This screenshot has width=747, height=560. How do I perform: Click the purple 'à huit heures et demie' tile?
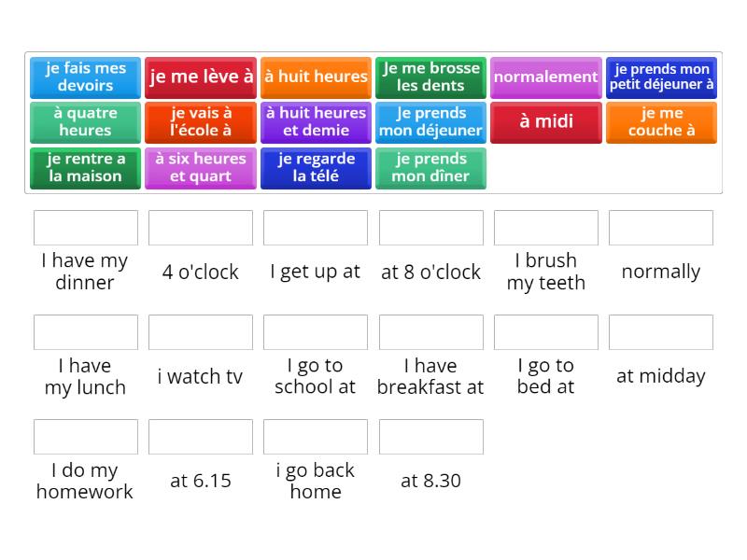316,122
